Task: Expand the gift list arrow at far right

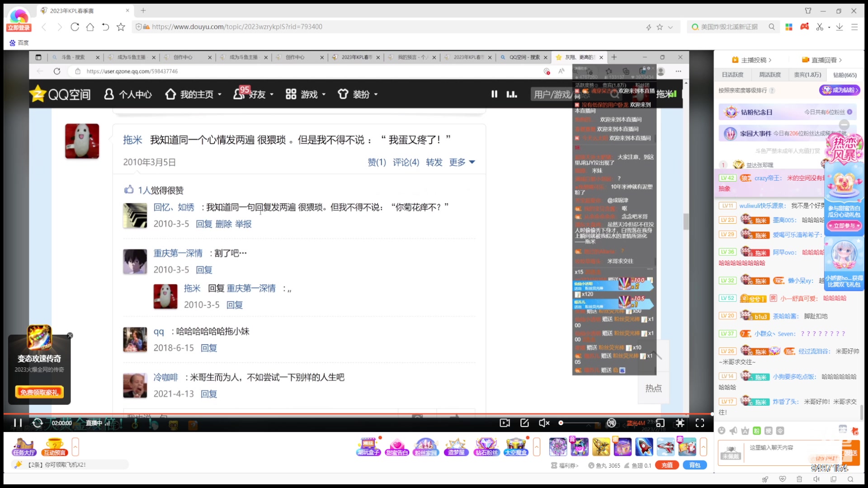Action: tap(703, 447)
